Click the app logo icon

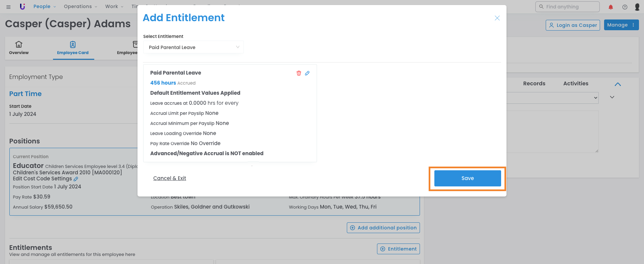point(22,6)
